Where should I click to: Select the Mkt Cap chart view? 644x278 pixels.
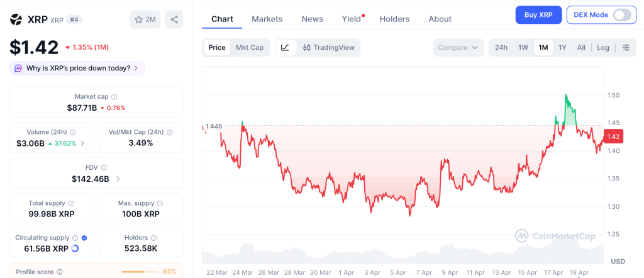coord(250,48)
